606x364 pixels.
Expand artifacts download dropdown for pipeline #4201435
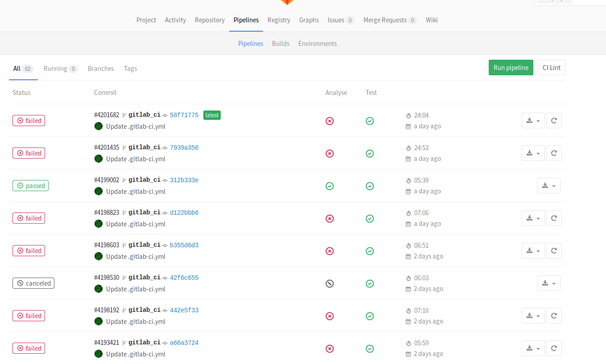coord(533,153)
